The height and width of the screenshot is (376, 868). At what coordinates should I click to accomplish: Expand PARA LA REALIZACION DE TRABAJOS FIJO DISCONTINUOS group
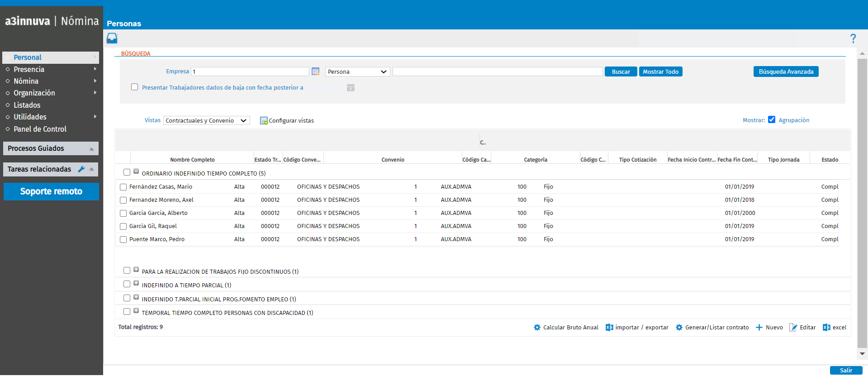tap(136, 269)
